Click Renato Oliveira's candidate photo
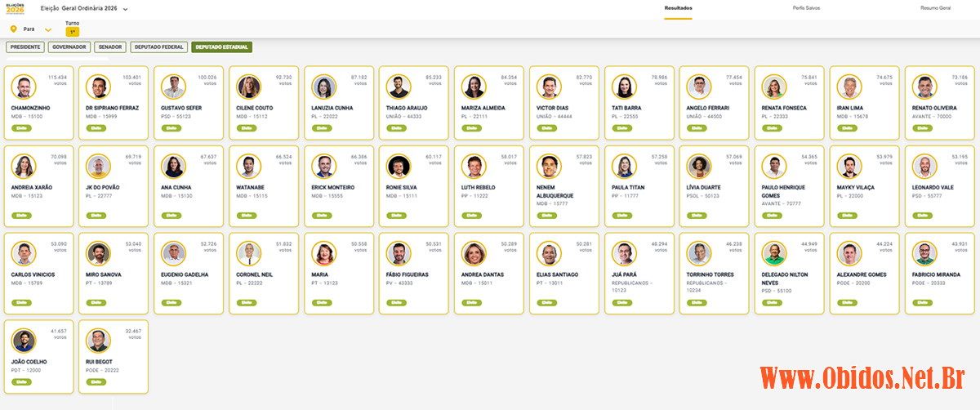980x410 pixels. point(924,87)
